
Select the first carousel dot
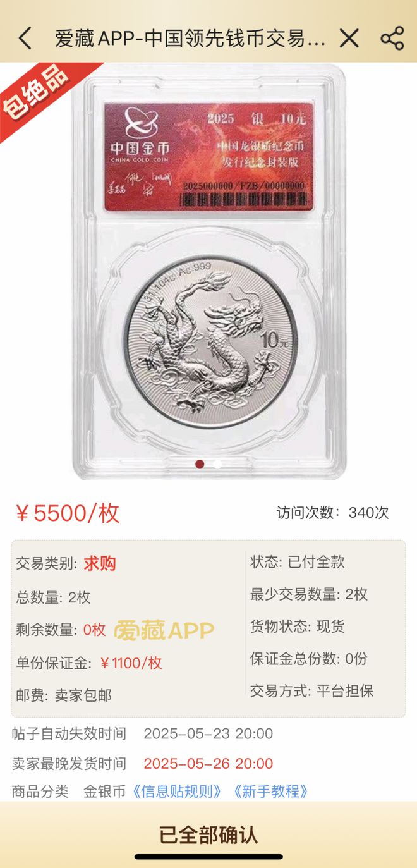[x=200, y=464]
